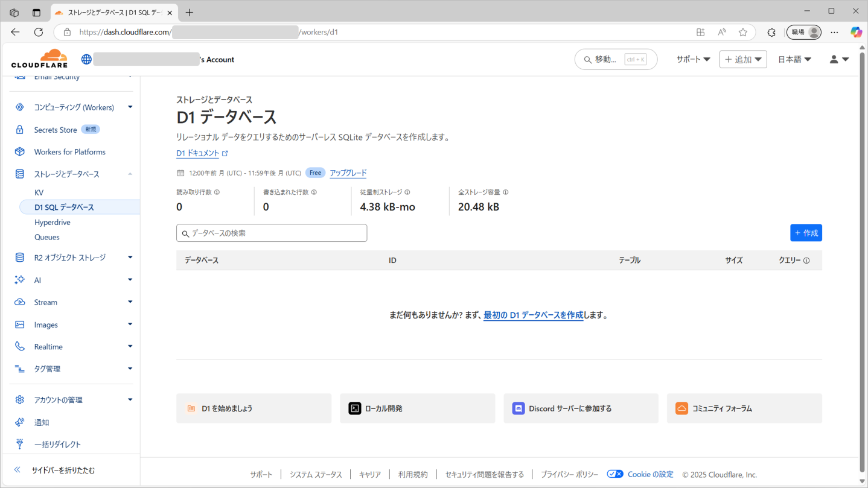This screenshot has width=868, height=488.
Task: Open the 追加 dropdown button
Action: coord(743,59)
